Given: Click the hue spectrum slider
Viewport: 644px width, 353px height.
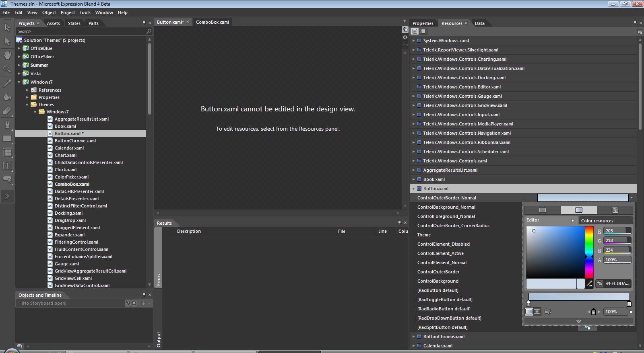Looking at the screenshot, I should (589, 252).
